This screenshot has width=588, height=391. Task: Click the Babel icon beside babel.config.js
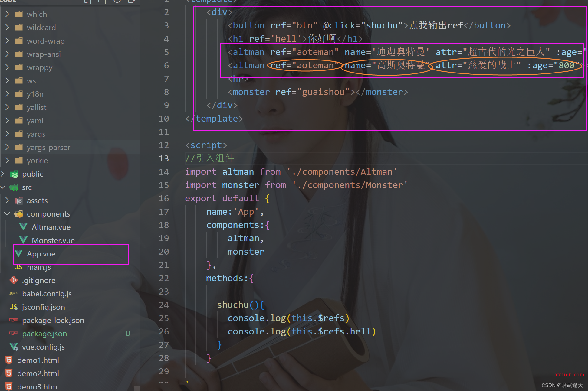tap(14, 293)
